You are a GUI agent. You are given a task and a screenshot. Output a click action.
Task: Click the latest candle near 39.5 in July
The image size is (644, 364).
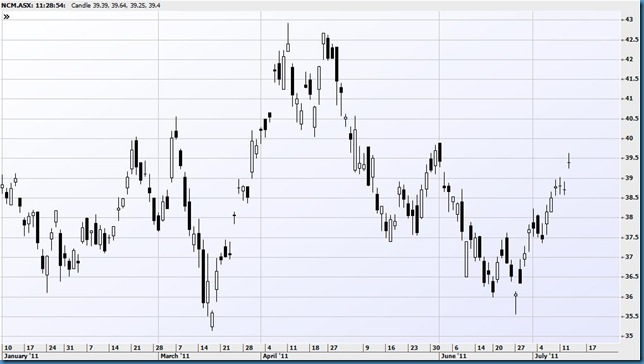pos(569,161)
